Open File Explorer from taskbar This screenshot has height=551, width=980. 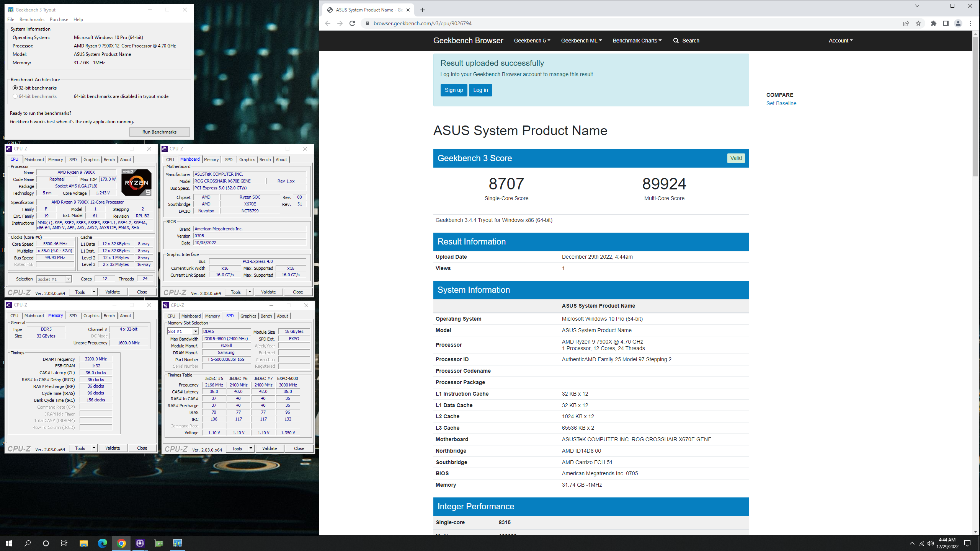pyautogui.click(x=83, y=543)
